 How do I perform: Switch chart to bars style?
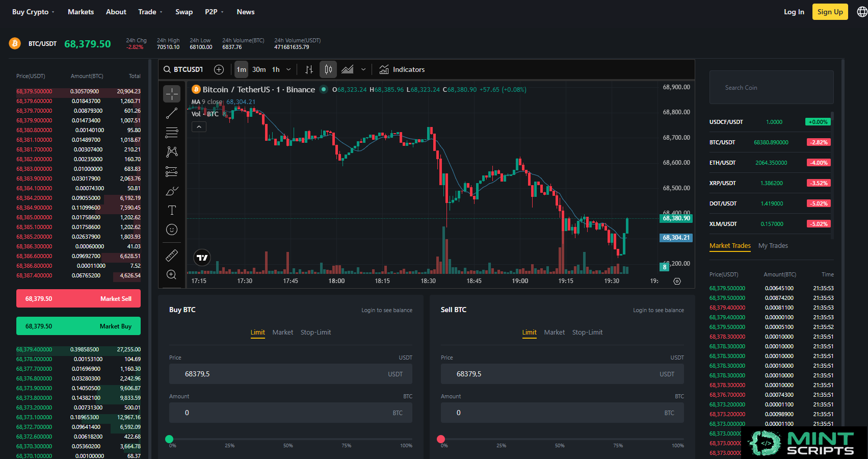tap(309, 69)
